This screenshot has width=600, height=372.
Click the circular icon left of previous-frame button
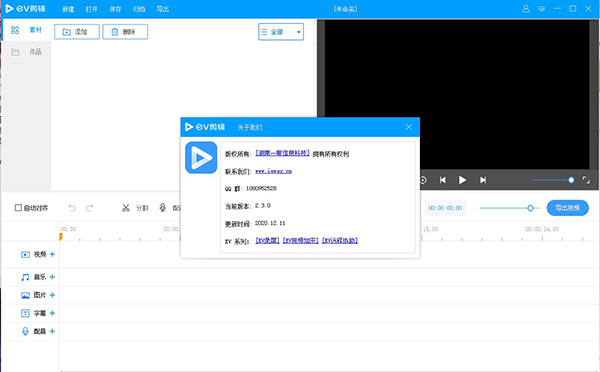pos(423,180)
